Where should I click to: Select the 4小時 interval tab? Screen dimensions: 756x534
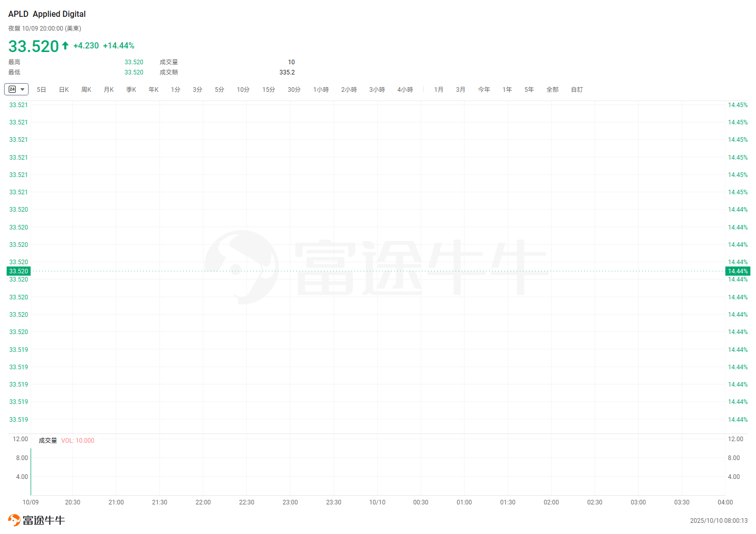pyautogui.click(x=405, y=90)
